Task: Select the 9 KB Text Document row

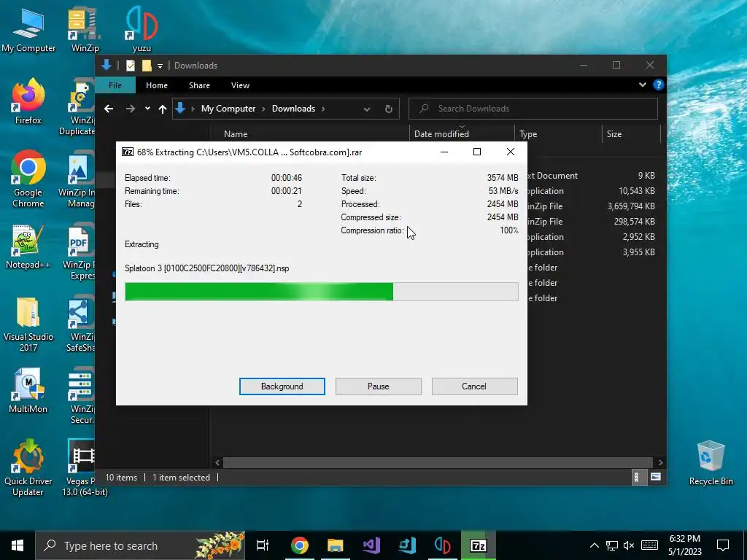Action: click(591, 175)
